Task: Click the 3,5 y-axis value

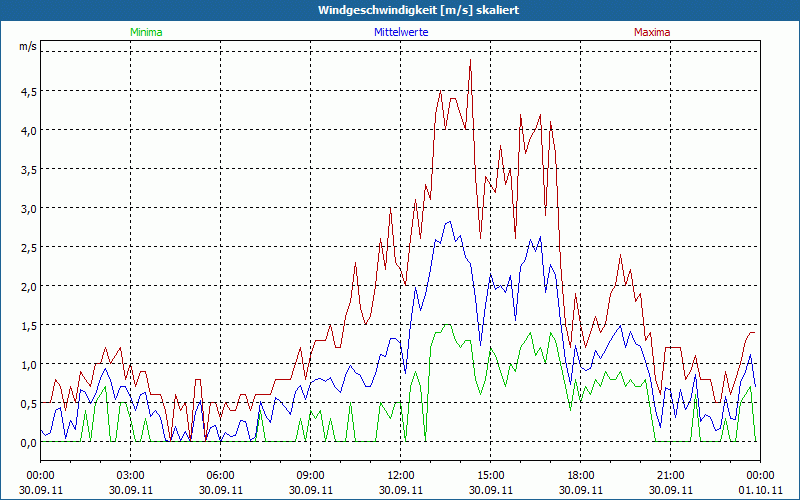Action: tap(29, 169)
